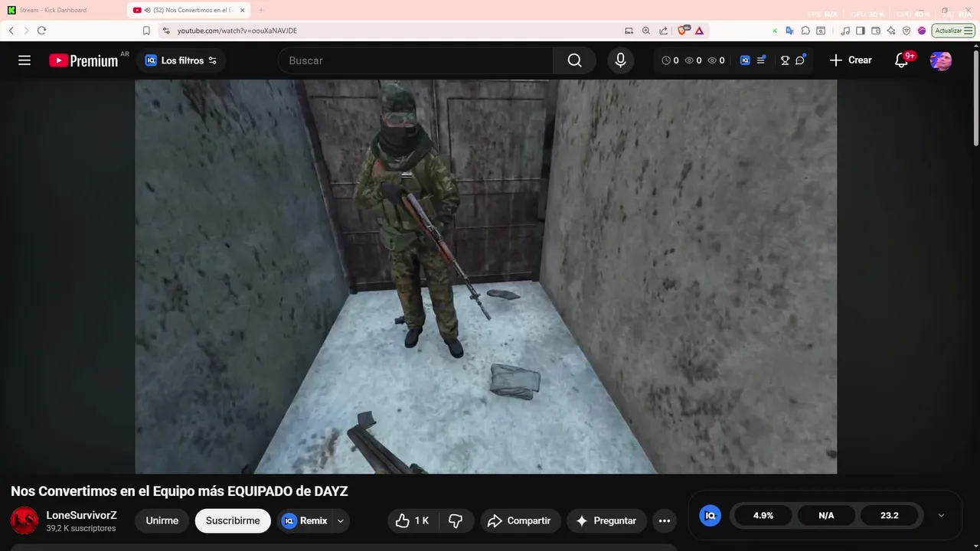980x551 pixels.
Task: Open the Brave Rewards triangle icon
Action: pos(699,31)
